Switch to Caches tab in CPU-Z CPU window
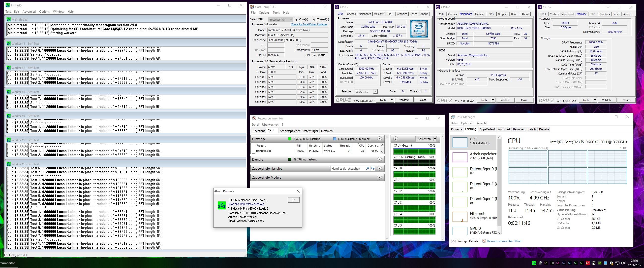This screenshot has height=268, width=644. pyautogui.click(x=351, y=14)
